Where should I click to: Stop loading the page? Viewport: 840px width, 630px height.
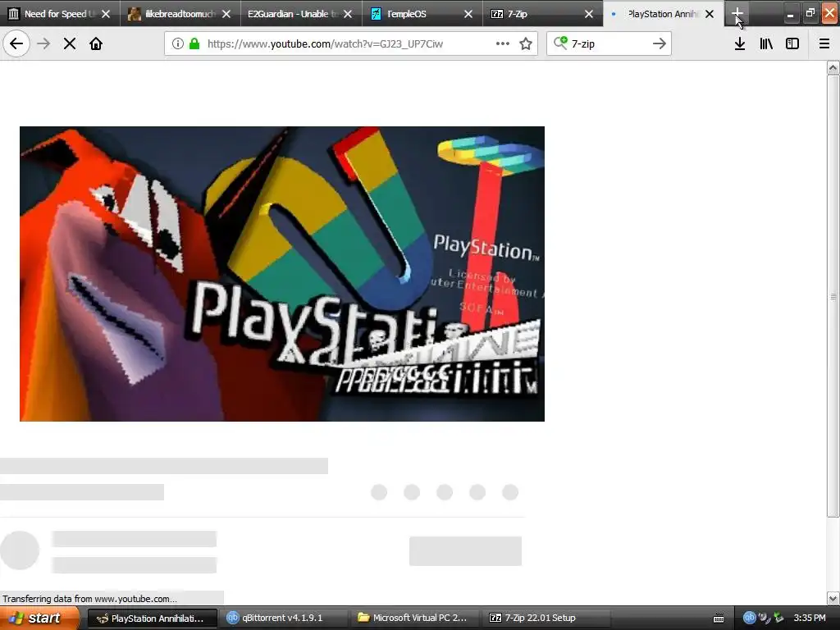70,43
